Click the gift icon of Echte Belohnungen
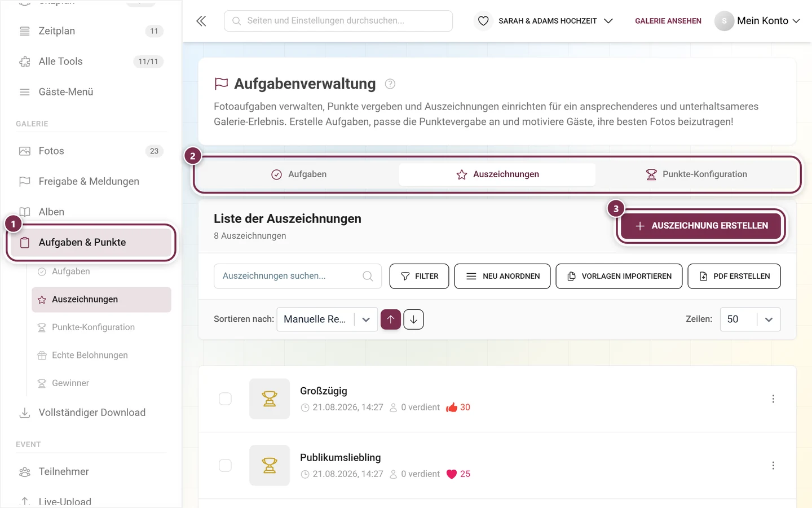The height and width of the screenshot is (508, 812). click(x=42, y=356)
